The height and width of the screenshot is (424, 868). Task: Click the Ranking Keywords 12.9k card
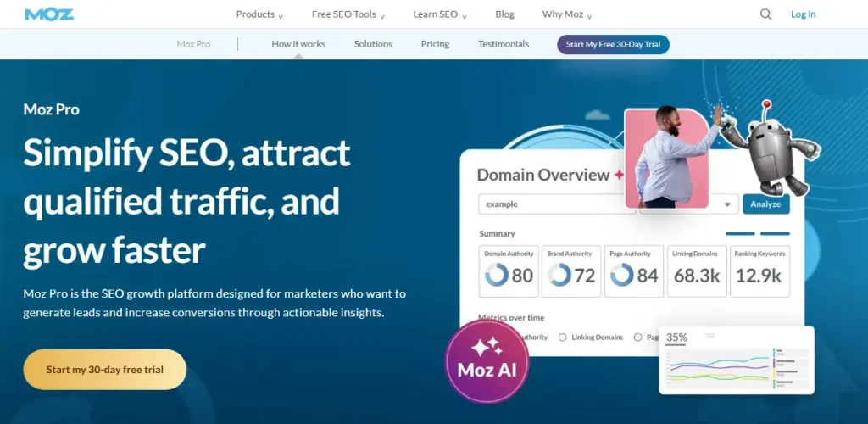coord(760,271)
